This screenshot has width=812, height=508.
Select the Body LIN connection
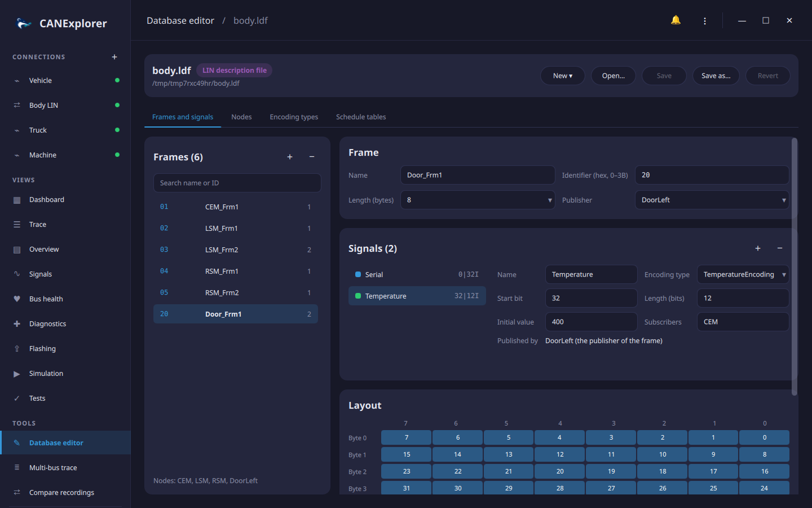[65, 106]
